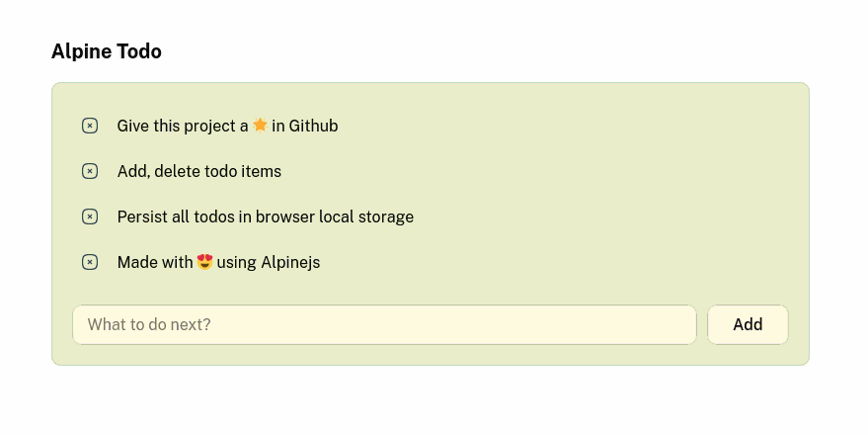The height and width of the screenshot is (434, 868).
Task: Click the words "local storage" in third todo
Action: tap(366, 217)
